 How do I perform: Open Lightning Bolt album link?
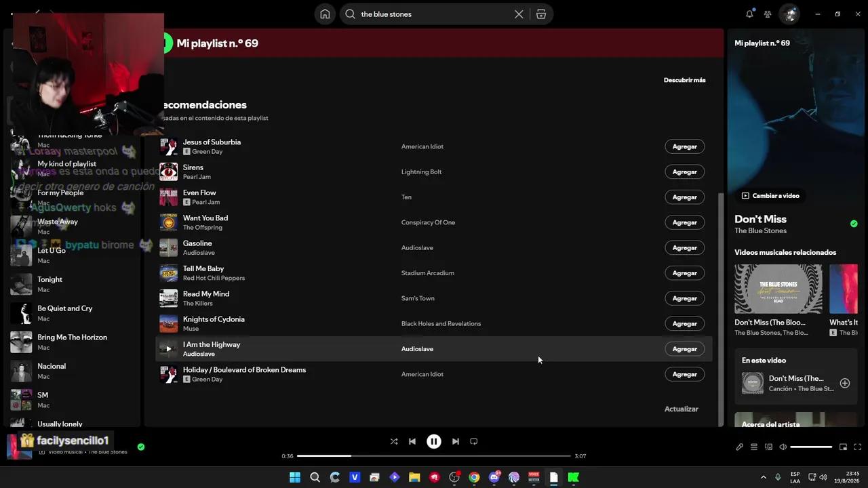click(421, 172)
